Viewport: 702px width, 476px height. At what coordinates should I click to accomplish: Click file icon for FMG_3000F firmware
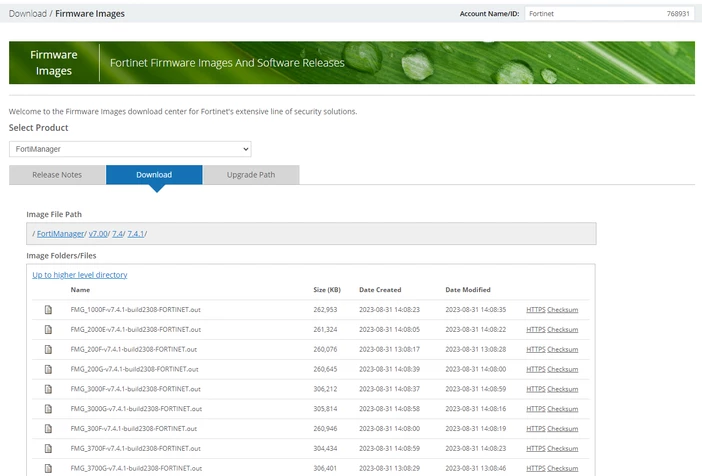pyautogui.click(x=48, y=389)
